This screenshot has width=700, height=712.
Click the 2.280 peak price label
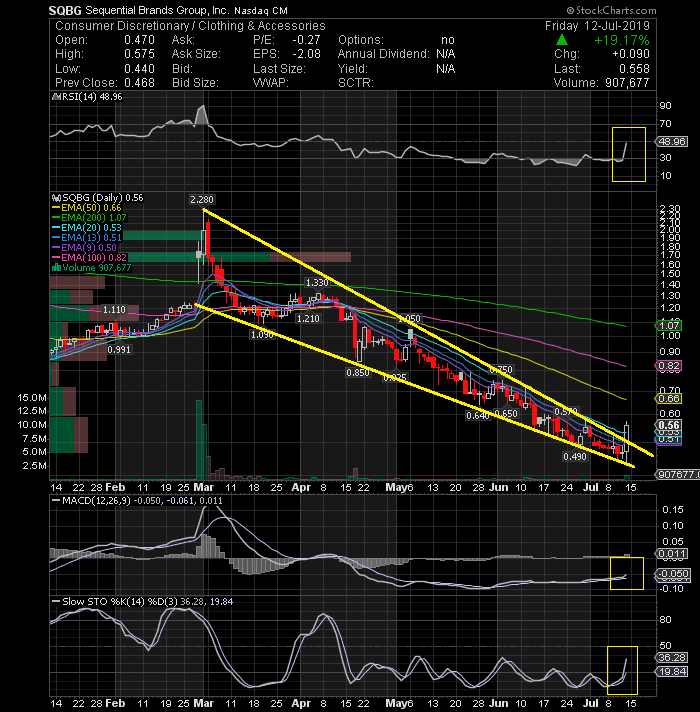pos(202,200)
